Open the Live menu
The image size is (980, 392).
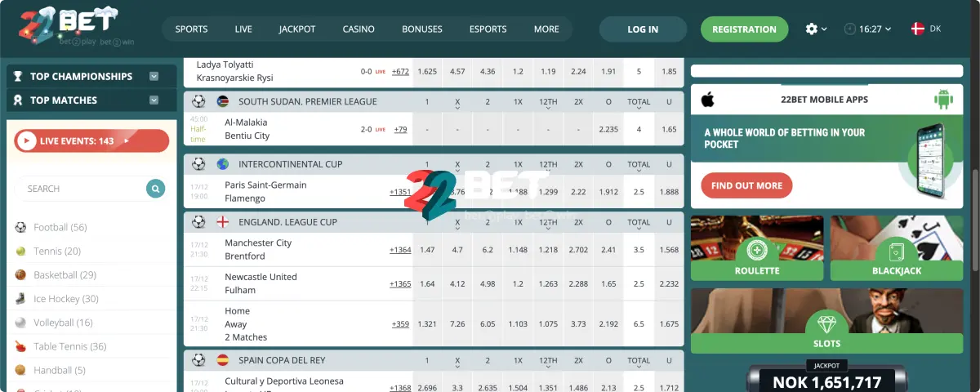[x=243, y=29]
